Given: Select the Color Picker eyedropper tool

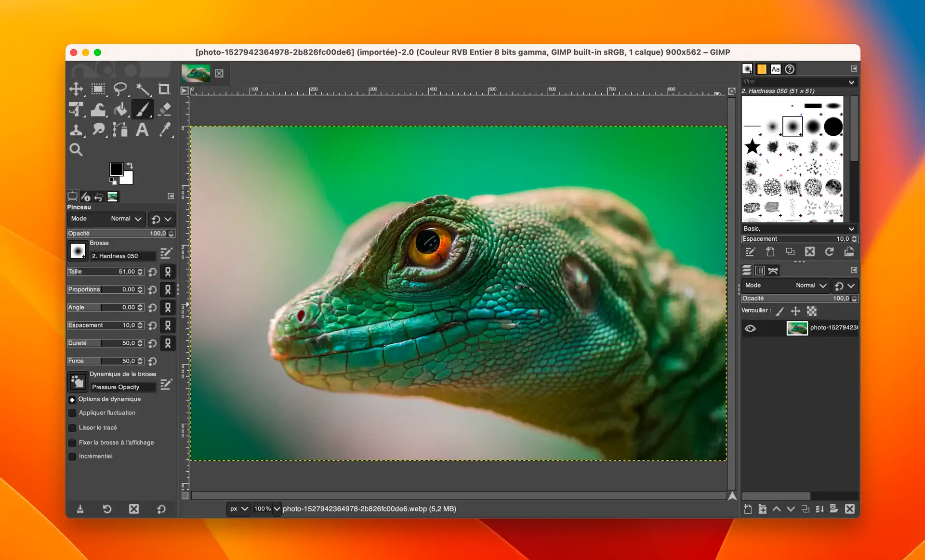Looking at the screenshot, I should 164,130.
